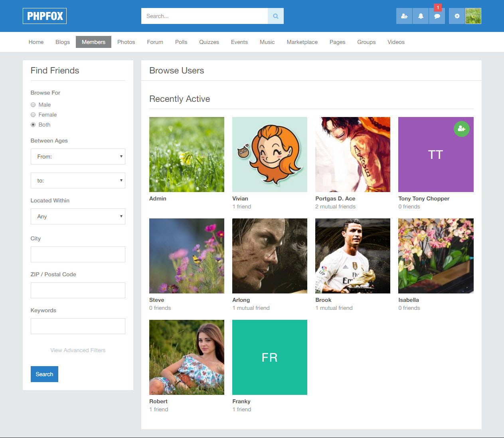Screen dimensions: 504x438
Task: Open messages chat bubble icon
Action: [437, 16]
